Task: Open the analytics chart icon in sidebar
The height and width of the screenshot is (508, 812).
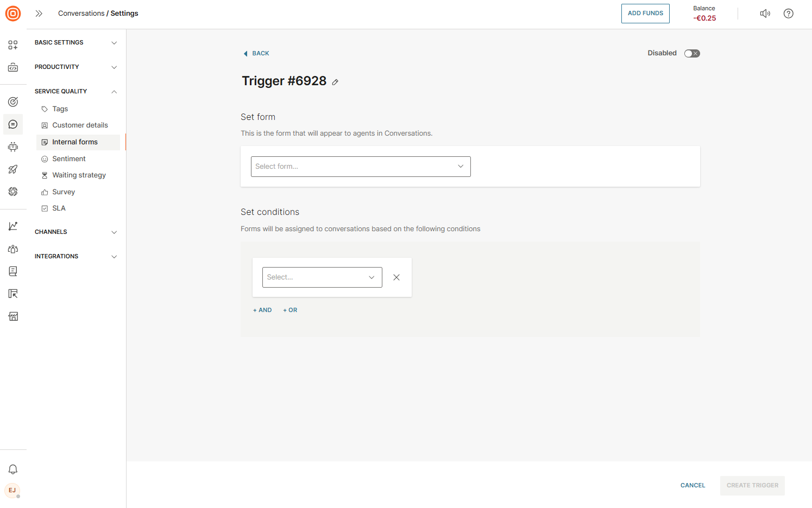Action: 13,226
